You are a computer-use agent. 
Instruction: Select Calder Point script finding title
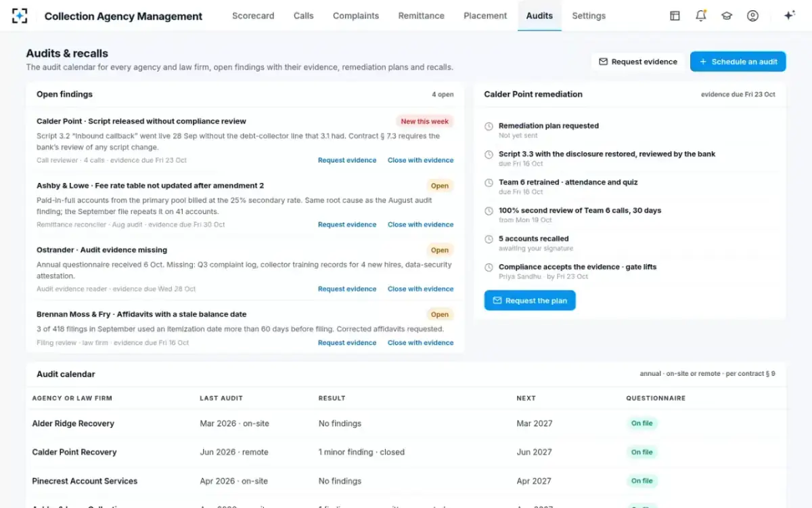[x=141, y=121]
